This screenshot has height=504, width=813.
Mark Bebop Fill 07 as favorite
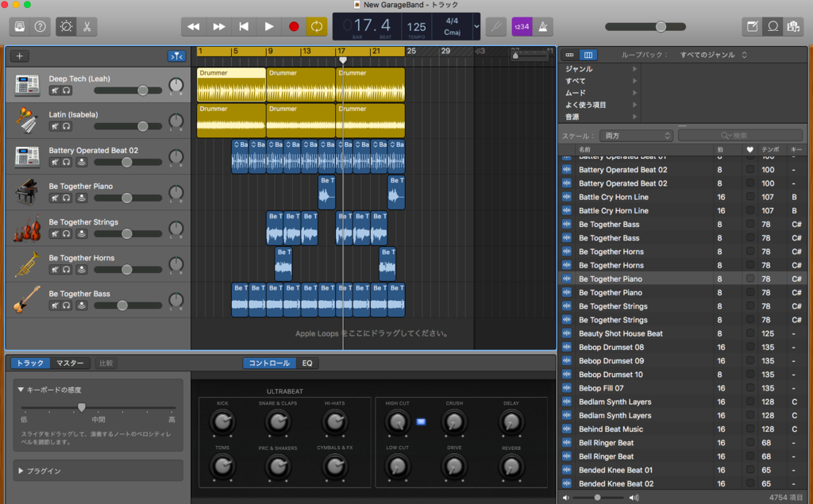point(749,388)
